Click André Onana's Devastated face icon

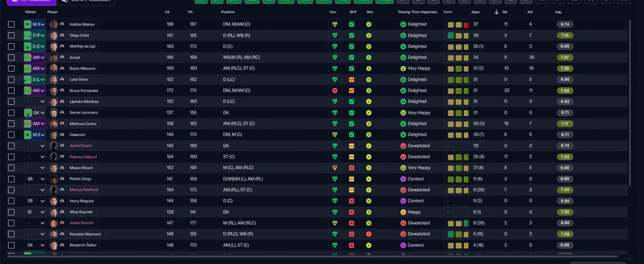[403, 146]
